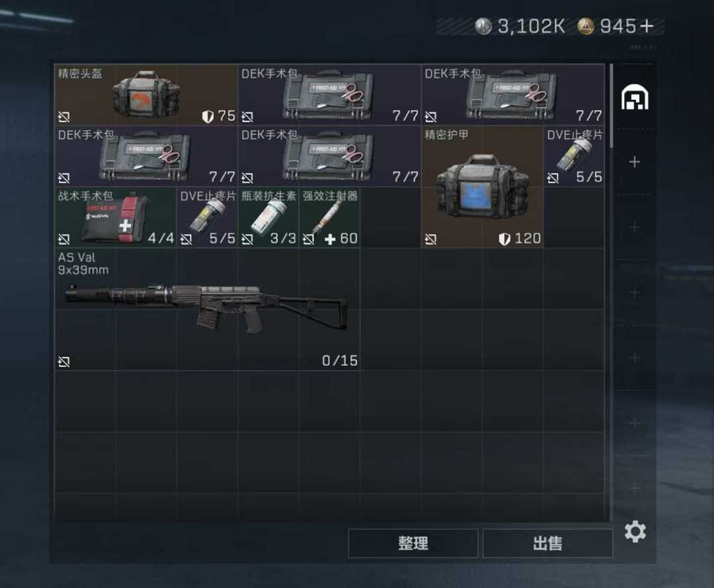Click the 出售 sell button

pos(547,543)
